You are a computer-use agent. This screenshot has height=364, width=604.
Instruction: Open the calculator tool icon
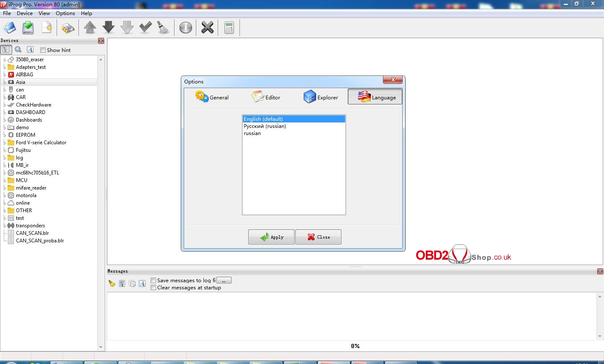click(229, 28)
